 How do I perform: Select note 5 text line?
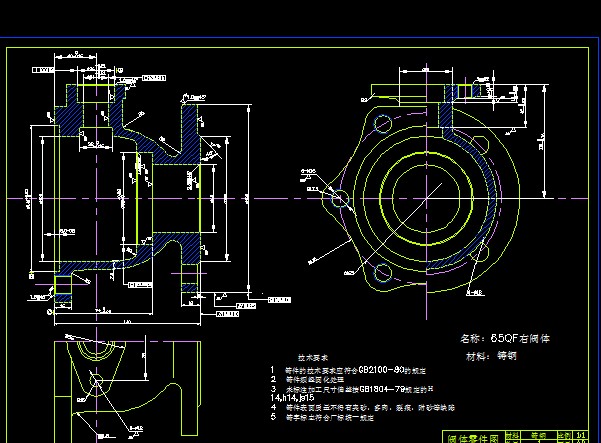click(x=322, y=417)
